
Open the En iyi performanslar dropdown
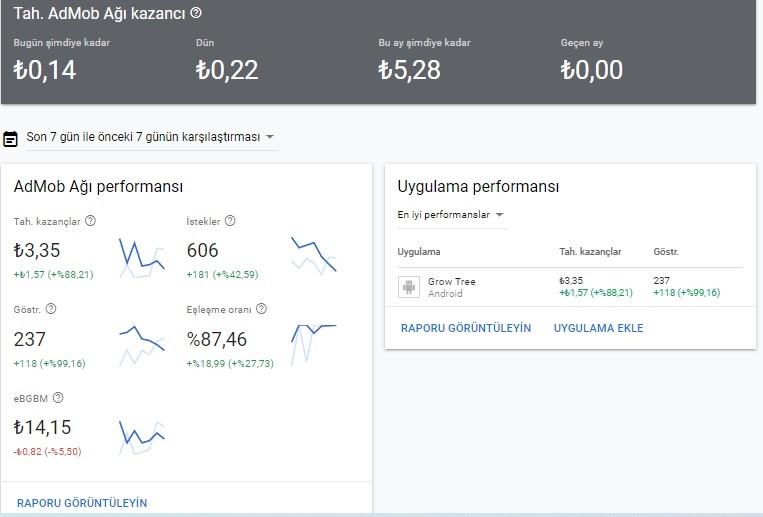453,215
